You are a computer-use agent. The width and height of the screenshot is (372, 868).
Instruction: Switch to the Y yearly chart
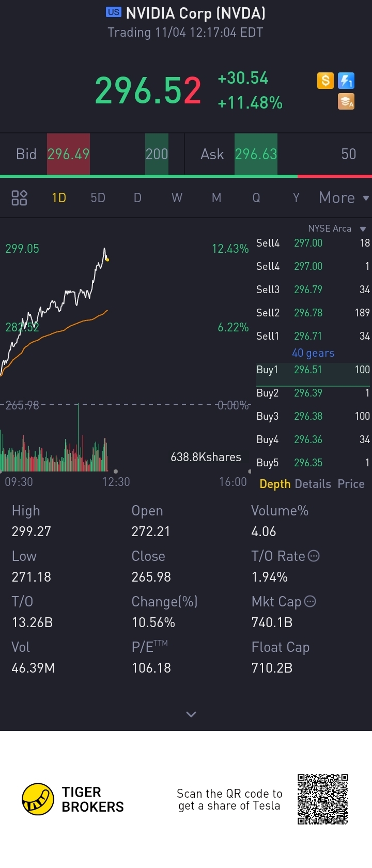[x=296, y=197]
